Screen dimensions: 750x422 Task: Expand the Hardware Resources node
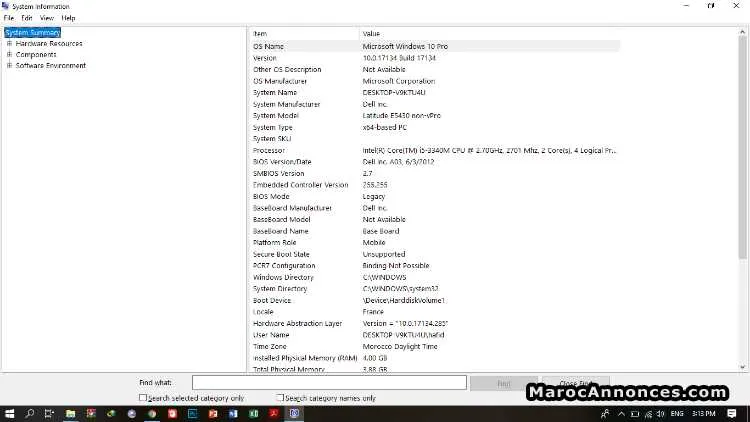click(9, 44)
